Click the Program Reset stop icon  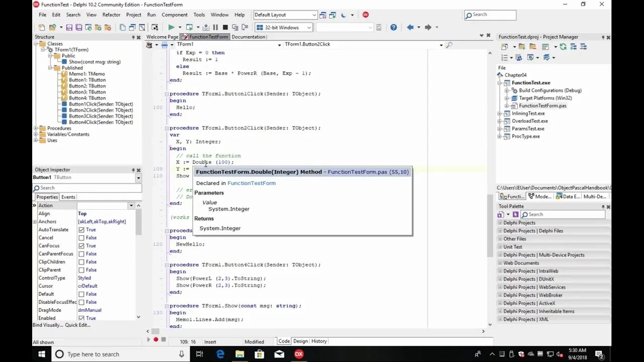pyautogui.click(x=225, y=27)
